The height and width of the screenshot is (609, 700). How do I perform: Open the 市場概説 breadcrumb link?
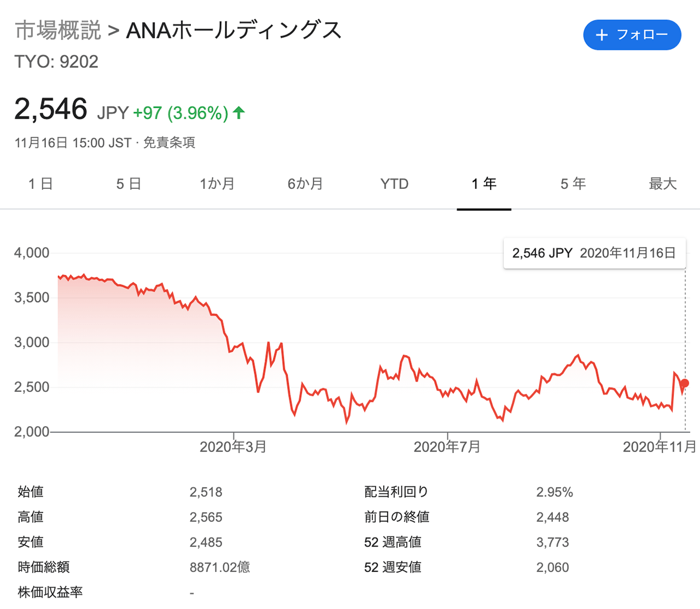coord(58,30)
